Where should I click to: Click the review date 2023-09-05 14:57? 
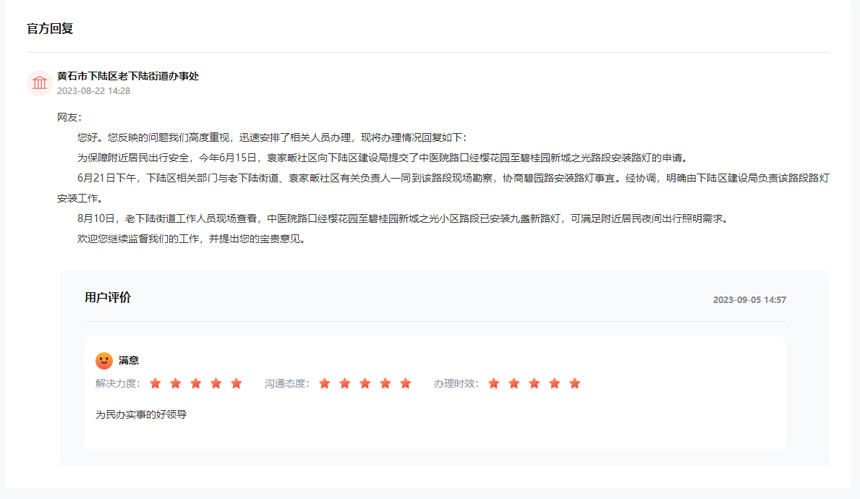click(x=749, y=300)
